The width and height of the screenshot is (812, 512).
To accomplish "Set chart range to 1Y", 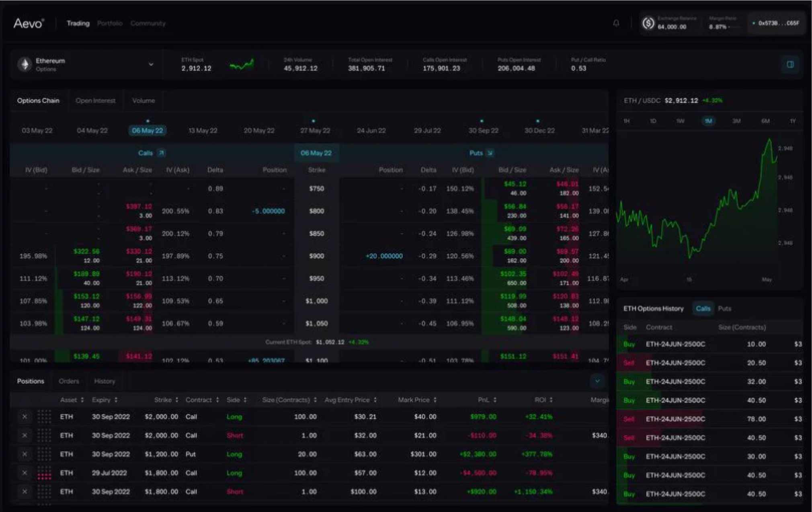I will click(x=793, y=121).
